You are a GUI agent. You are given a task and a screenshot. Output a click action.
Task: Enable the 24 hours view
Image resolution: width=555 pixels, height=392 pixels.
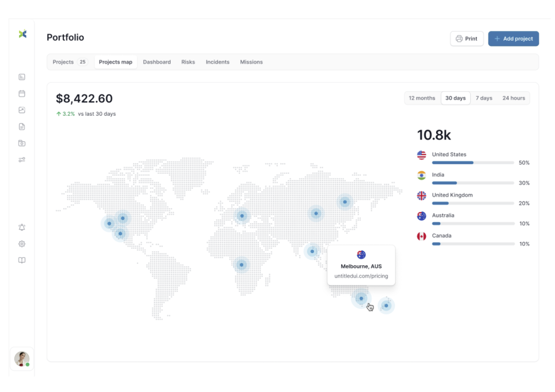tap(514, 98)
